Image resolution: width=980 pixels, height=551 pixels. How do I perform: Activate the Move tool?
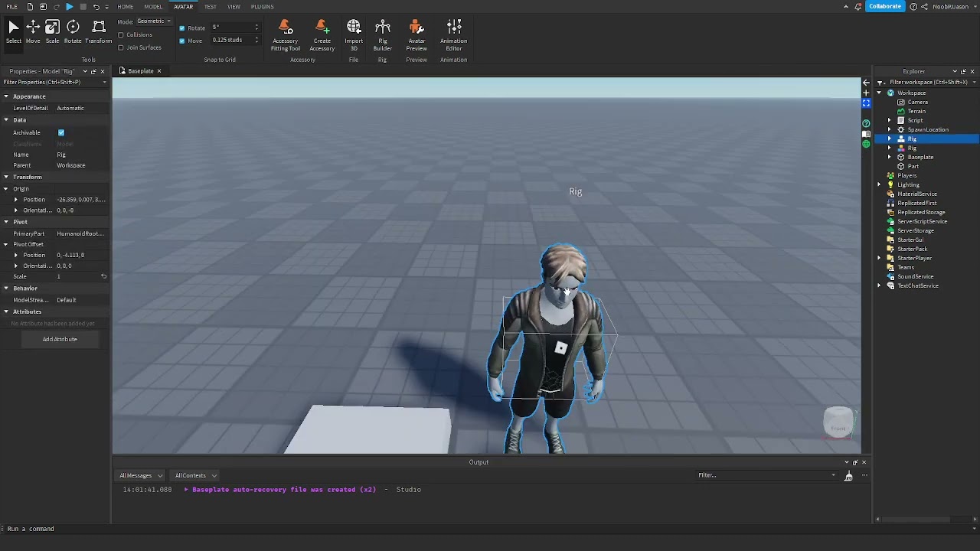tap(33, 31)
